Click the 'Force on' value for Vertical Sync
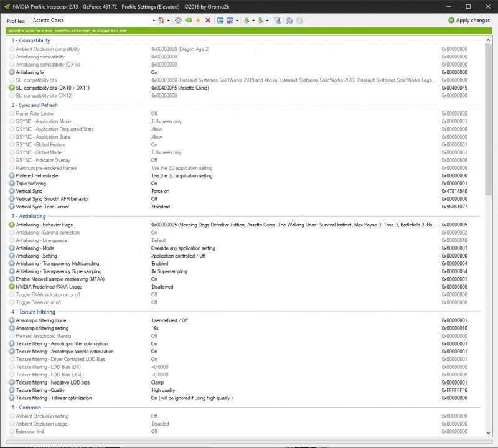Screen dimensions: 498x448 coord(161,191)
